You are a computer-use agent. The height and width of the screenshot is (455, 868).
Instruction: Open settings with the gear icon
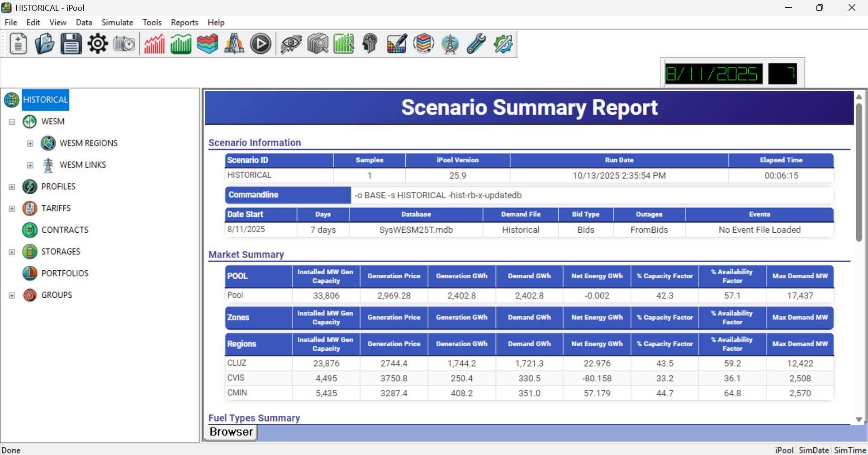98,44
